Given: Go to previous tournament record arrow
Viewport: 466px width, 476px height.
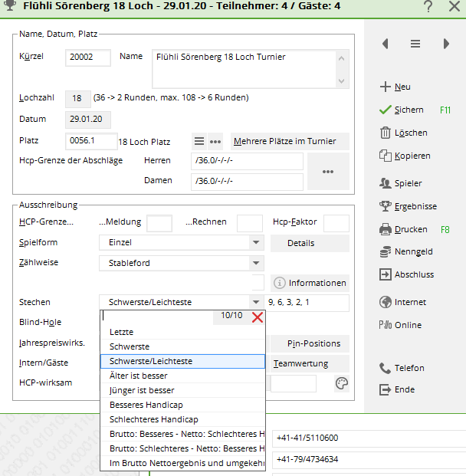Looking at the screenshot, I should 385,44.
